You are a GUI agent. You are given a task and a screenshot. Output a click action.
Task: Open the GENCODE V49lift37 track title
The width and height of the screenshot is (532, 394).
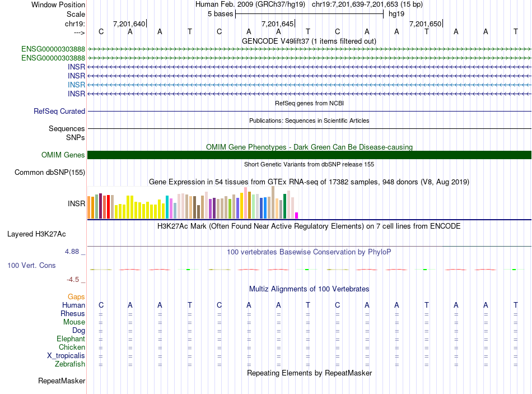click(309, 41)
